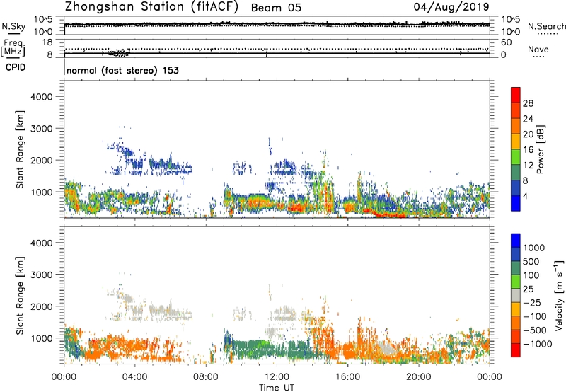Click the velocity colorbar '-1000' tick value
This screenshot has width=566, height=392.
(537, 344)
